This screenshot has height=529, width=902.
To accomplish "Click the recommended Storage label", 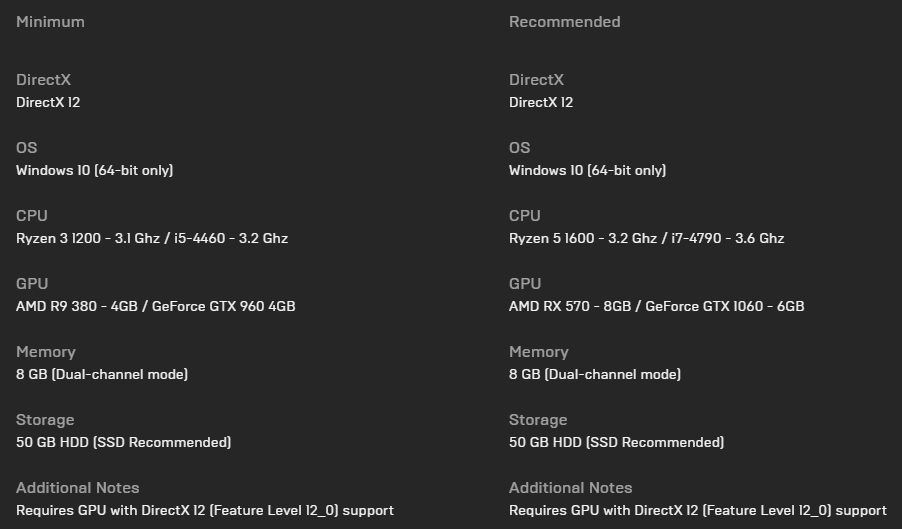I will click(x=538, y=420).
